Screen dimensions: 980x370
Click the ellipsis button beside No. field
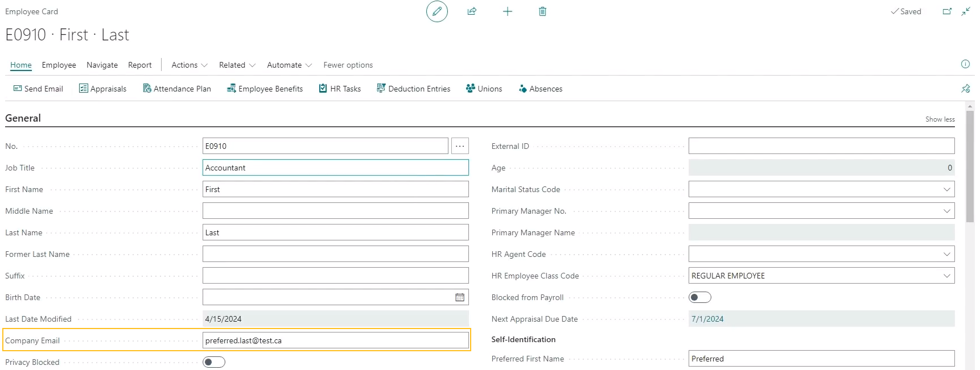[x=460, y=146]
